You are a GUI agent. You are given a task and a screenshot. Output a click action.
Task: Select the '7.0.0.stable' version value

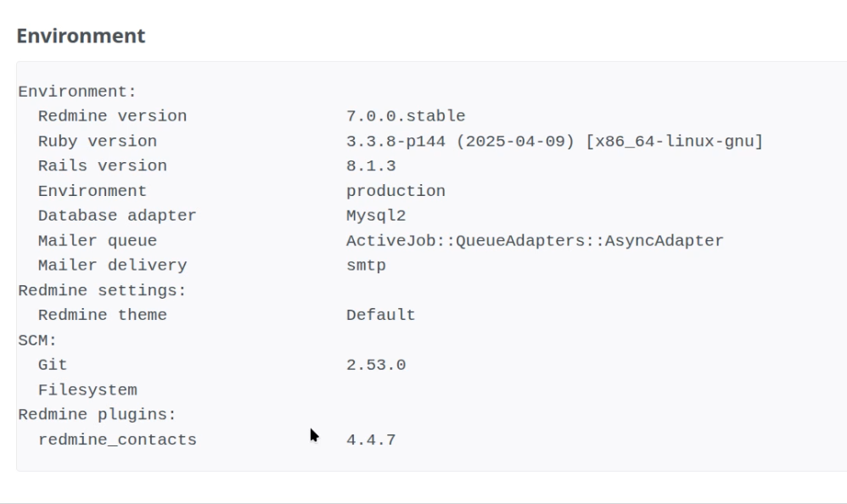(406, 116)
